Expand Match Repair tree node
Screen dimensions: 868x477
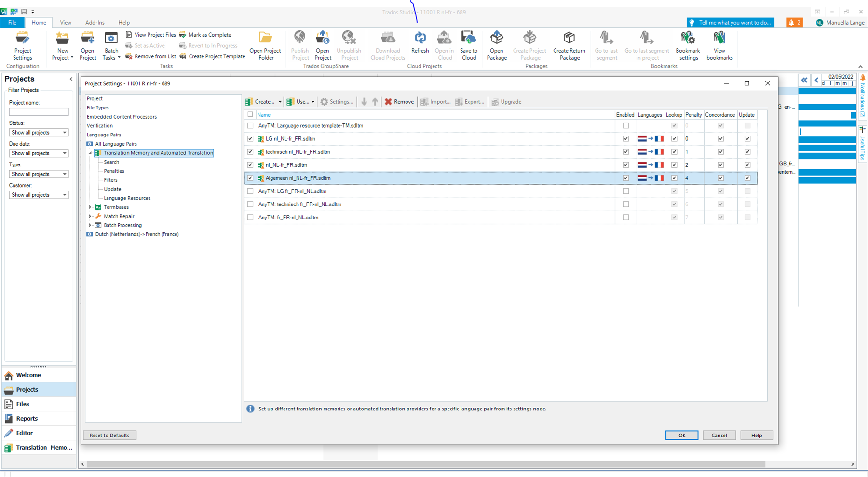(x=90, y=216)
